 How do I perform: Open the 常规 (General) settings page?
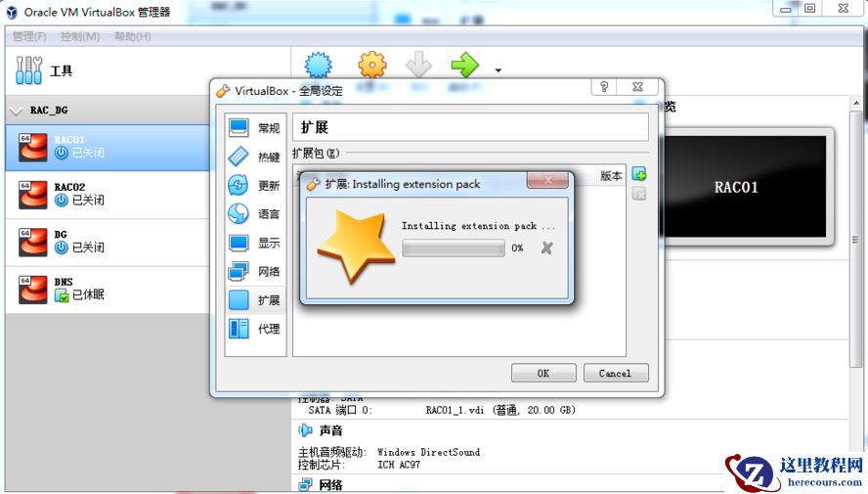pyautogui.click(x=255, y=128)
